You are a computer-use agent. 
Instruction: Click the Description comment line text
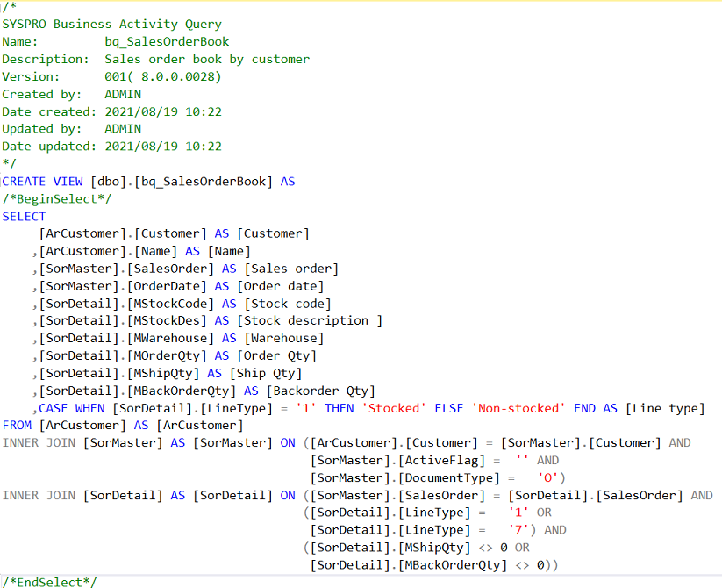(x=206, y=59)
